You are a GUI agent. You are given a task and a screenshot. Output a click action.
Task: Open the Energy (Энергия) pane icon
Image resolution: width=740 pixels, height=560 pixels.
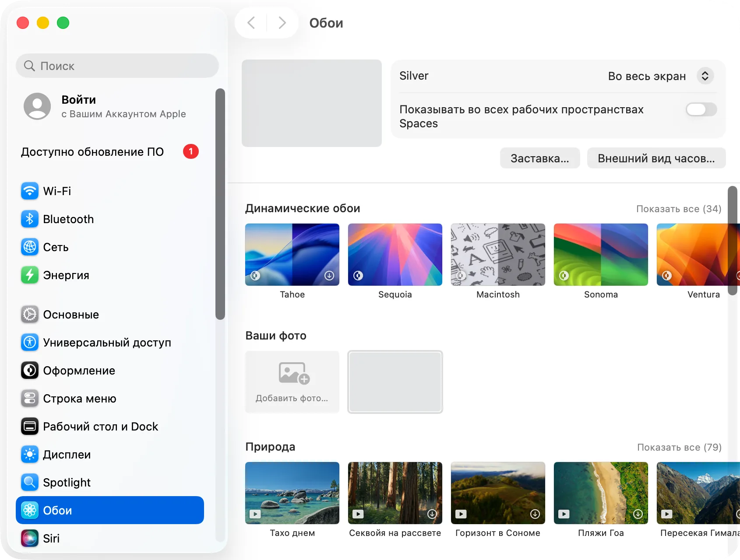click(x=30, y=275)
